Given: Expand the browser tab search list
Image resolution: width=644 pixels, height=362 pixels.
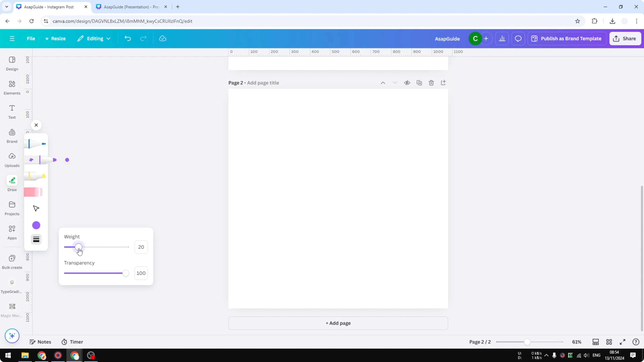Looking at the screenshot, I should click(7, 7).
